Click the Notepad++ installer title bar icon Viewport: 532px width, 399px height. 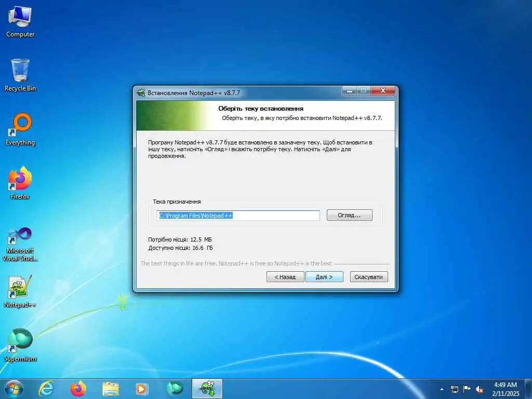[141, 92]
